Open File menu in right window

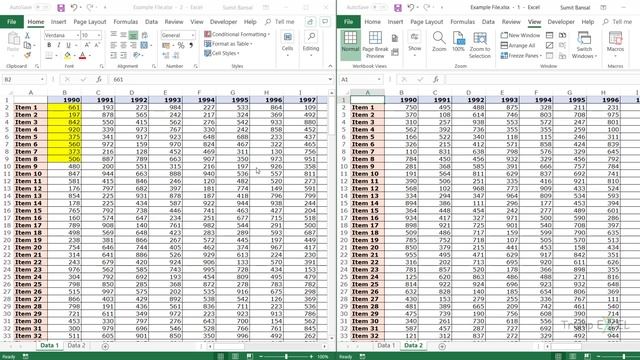(x=349, y=22)
